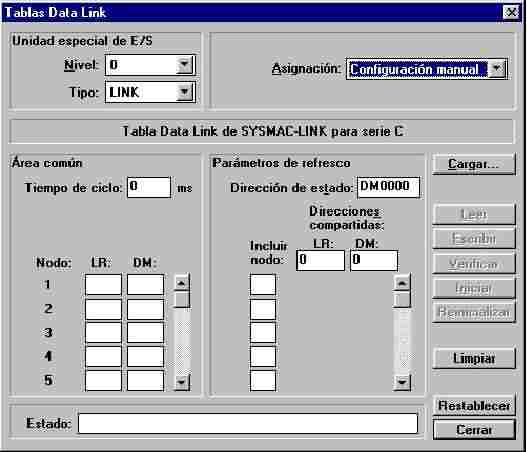527x452 pixels.
Task: Open the Tipo dropdown arrow
Action: coord(184,92)
